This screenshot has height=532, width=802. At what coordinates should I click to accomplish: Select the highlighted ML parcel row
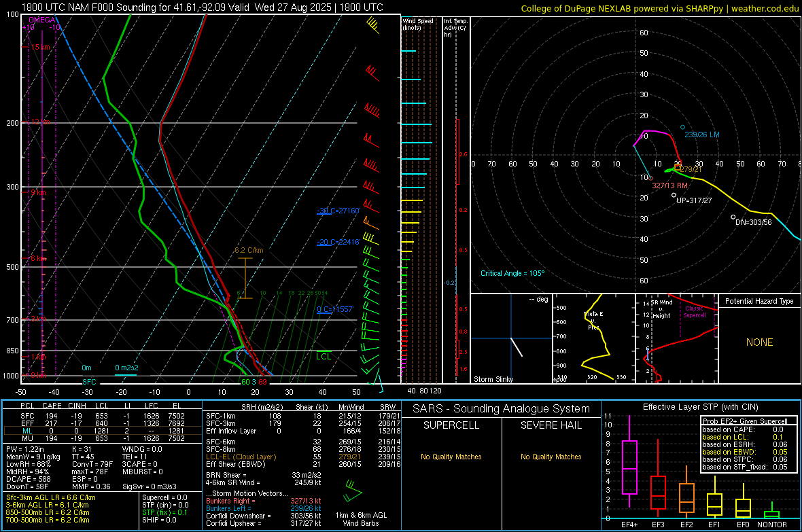tap(103, 431)
